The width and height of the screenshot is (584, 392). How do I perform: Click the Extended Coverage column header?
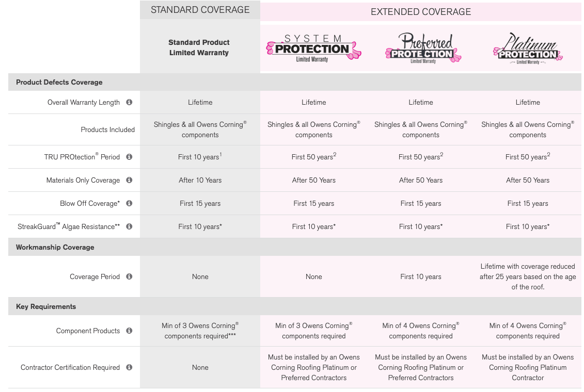click(421, 11)
